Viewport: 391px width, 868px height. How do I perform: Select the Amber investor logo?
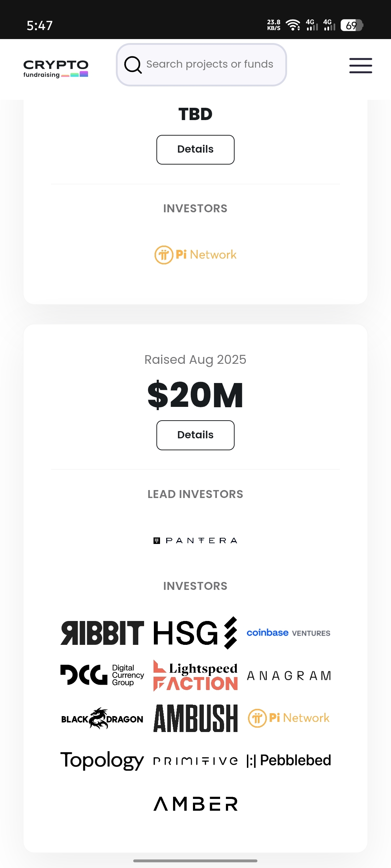pos(195,804)
